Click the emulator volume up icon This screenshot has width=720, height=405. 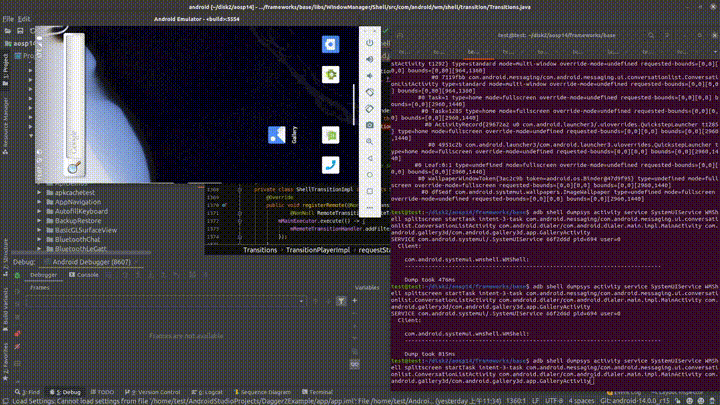click(370, 59)
